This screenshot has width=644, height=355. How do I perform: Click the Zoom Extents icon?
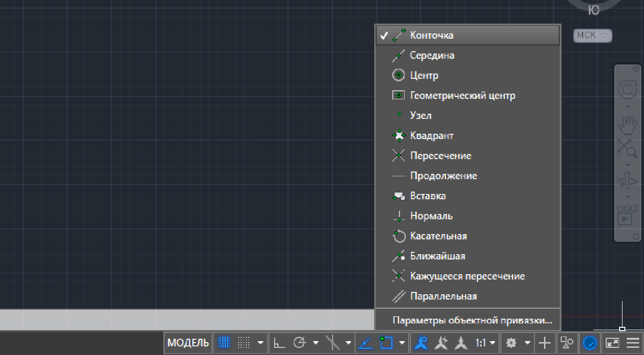(x=627, y=148)
